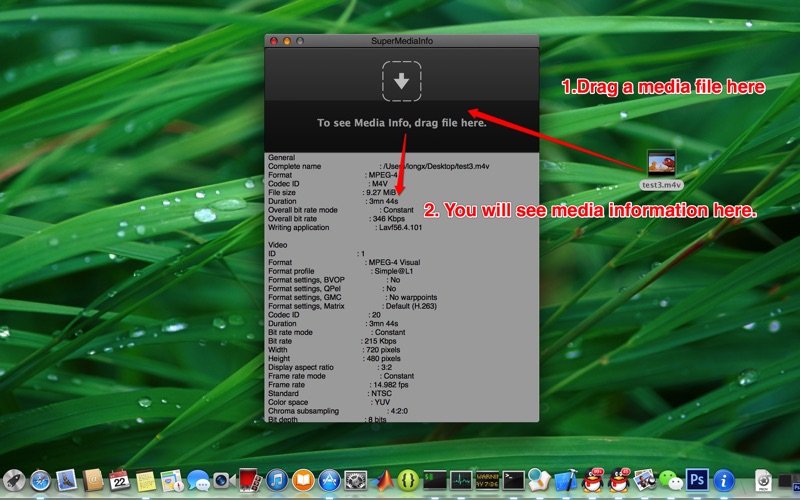
Task: Open Terminal with the prompt icon
Action: pos(513,481)
